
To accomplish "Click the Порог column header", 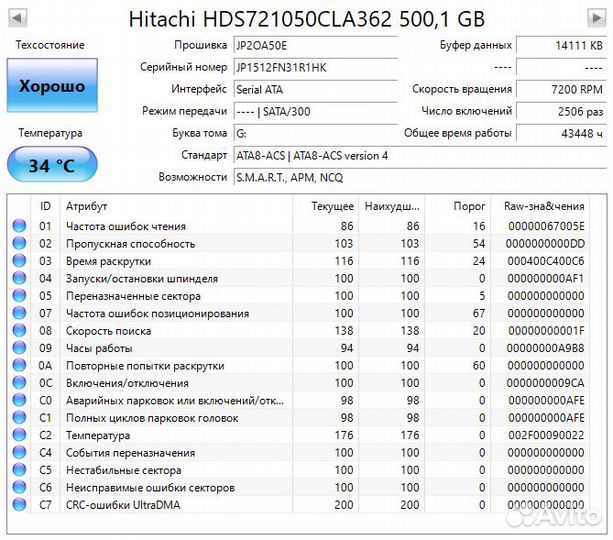I will (457, 206).
